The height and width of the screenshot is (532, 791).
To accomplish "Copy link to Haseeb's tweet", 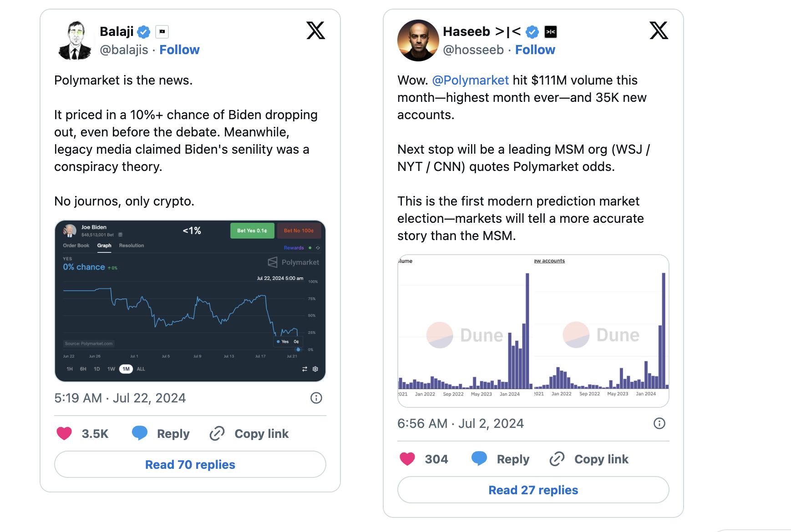I will click(x=589, y=459).
